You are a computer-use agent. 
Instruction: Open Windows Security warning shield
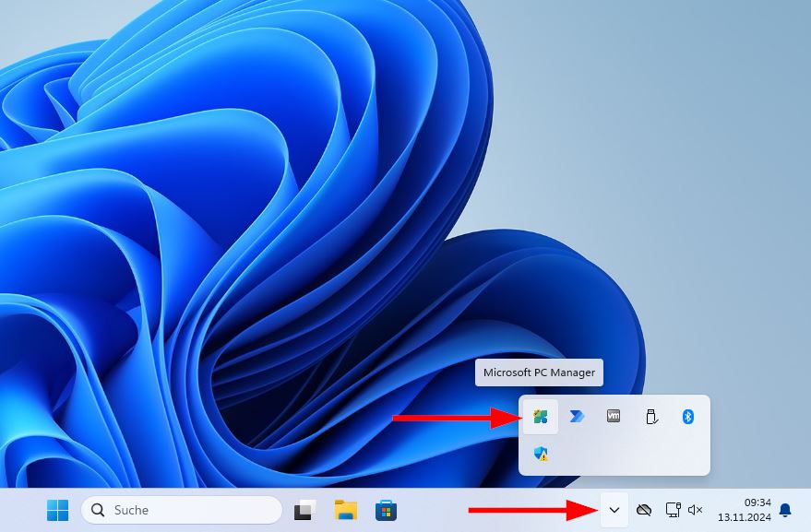coord(541,455)
